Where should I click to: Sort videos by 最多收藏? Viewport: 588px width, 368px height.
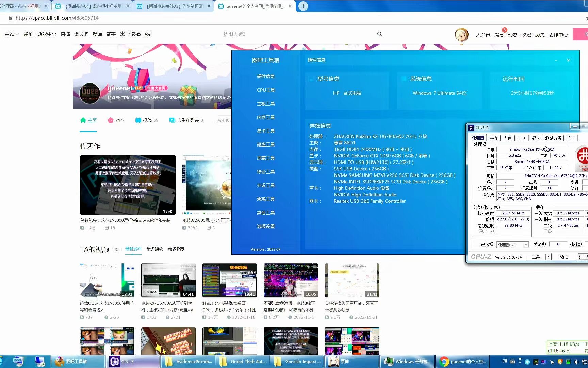click(176, 249)
